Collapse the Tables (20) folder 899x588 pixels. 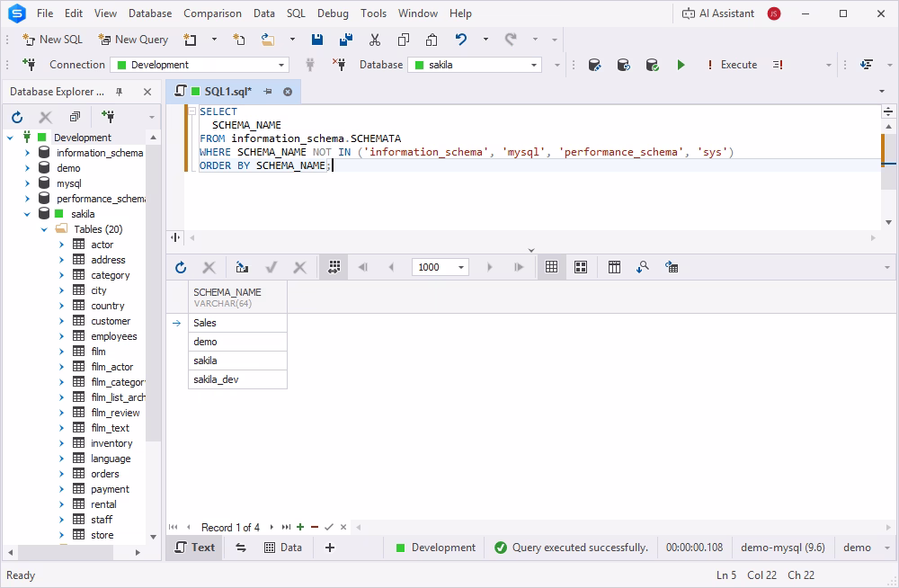coord(44,229)
